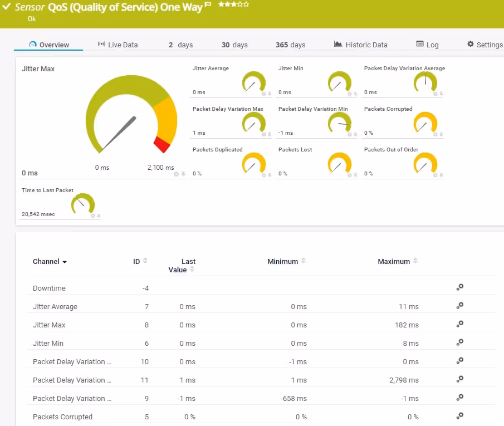504x426 pixels.
Task: Pin the Time to Last Packet gauge
Action: [x=99, y=216]
